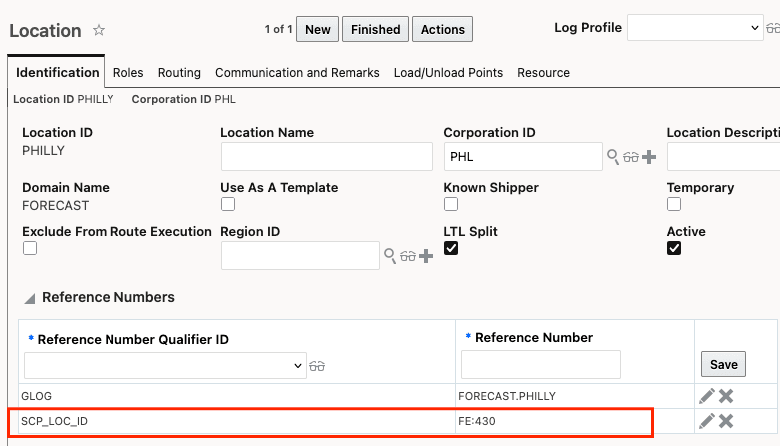Click the Region ID search magnifier icon
Viewport: 780px width, 446px height.
[390, 256]
